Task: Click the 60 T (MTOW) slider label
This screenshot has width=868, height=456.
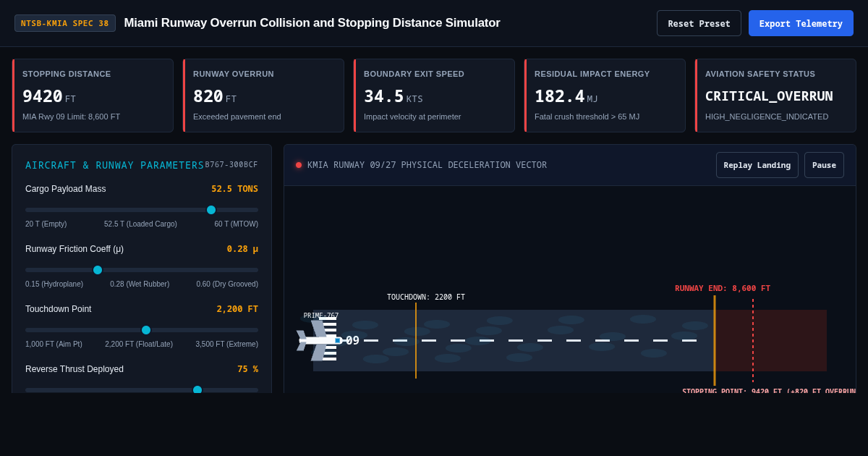Action: [x=236, y=224]
